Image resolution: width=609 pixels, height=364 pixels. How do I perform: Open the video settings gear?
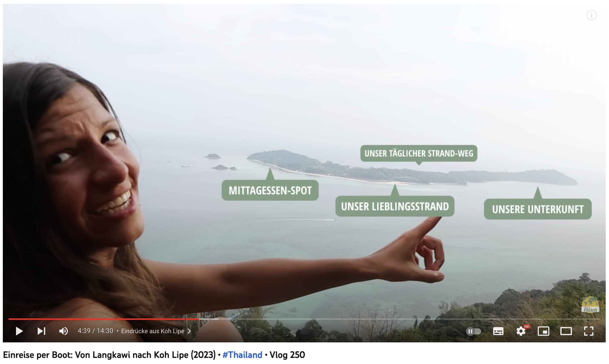pos(521,331)
